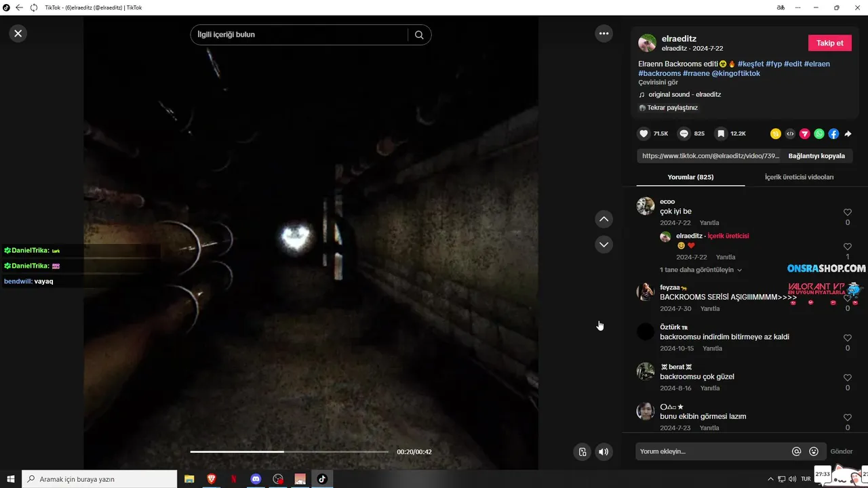Open the emoji picker in comment box
The width and height of the screenshot is (868, 488).
pos(814,451)
